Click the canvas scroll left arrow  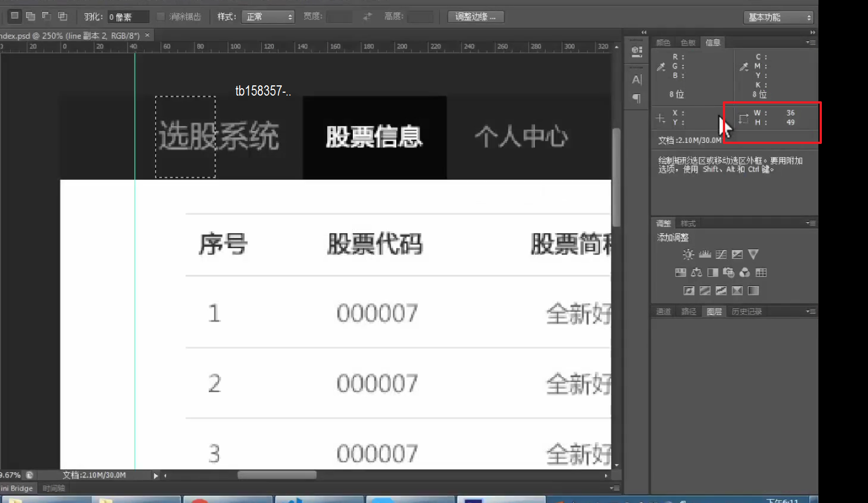coord(166,475)
